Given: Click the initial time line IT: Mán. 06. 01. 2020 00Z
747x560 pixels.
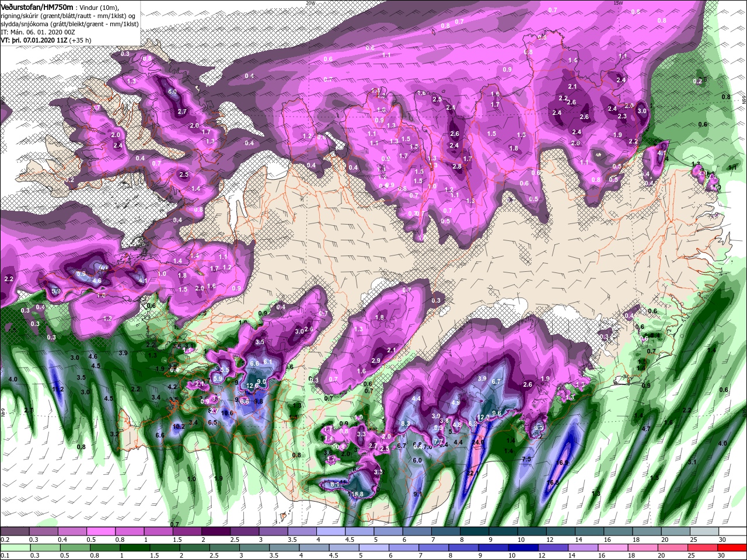Looking at the screenshot, I should [x=37, y=32].
